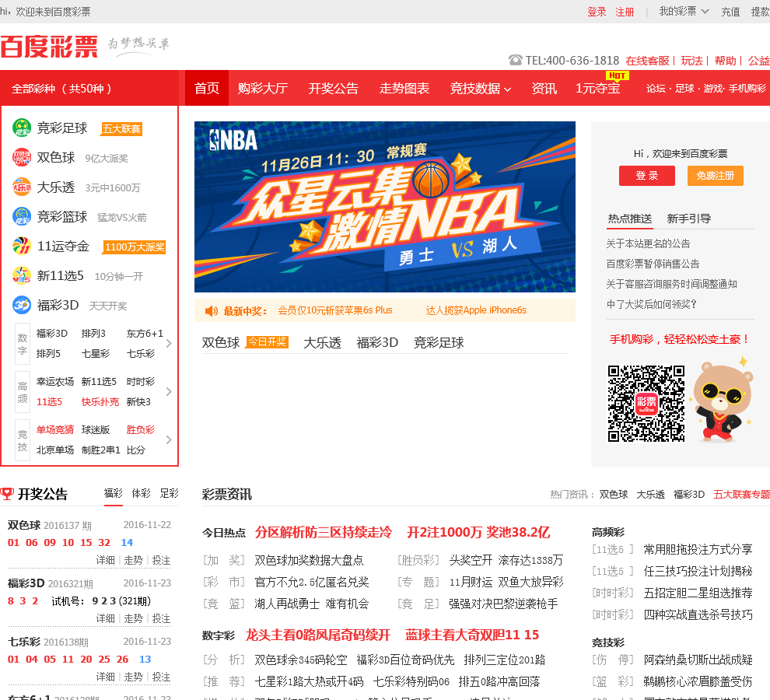Switch 开奖公告 to the 足彩 tab
The height and width of the screenshot is (700, 770).
170,493
